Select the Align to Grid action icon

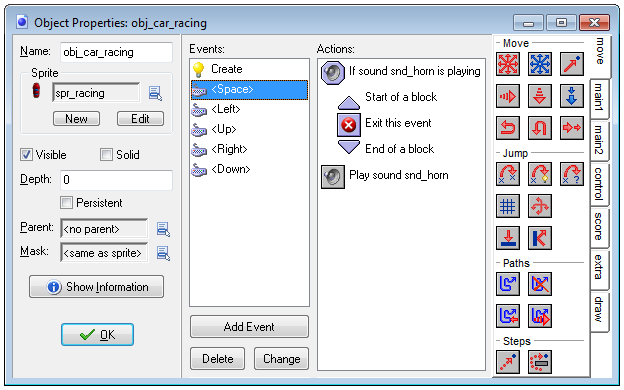click(508, 206)
